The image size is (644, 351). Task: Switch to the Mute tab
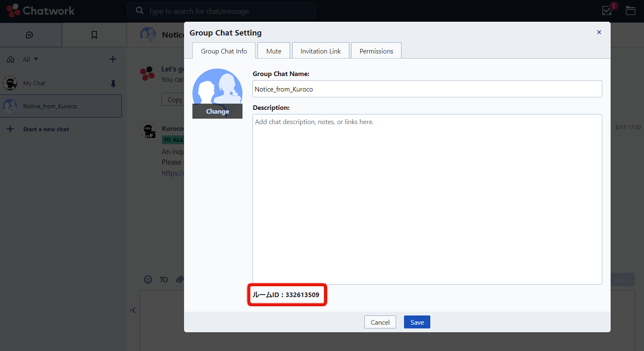coord(273,51)
